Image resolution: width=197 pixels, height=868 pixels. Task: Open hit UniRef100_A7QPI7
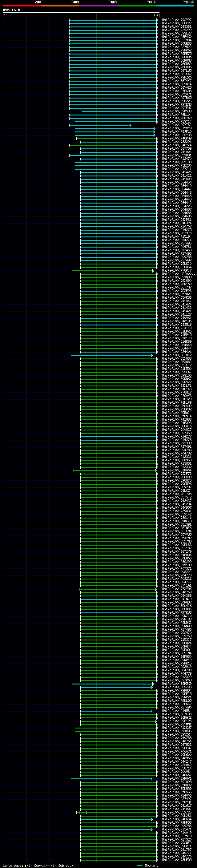click(x=176, y=271)
